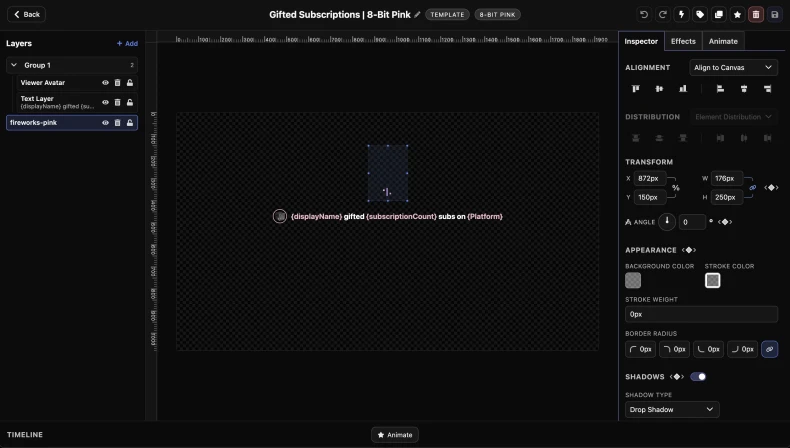790x448 pixels.
Task: Click the Redo icon in top toolbar
Action: pyautogui.click(x=663, y=15)
